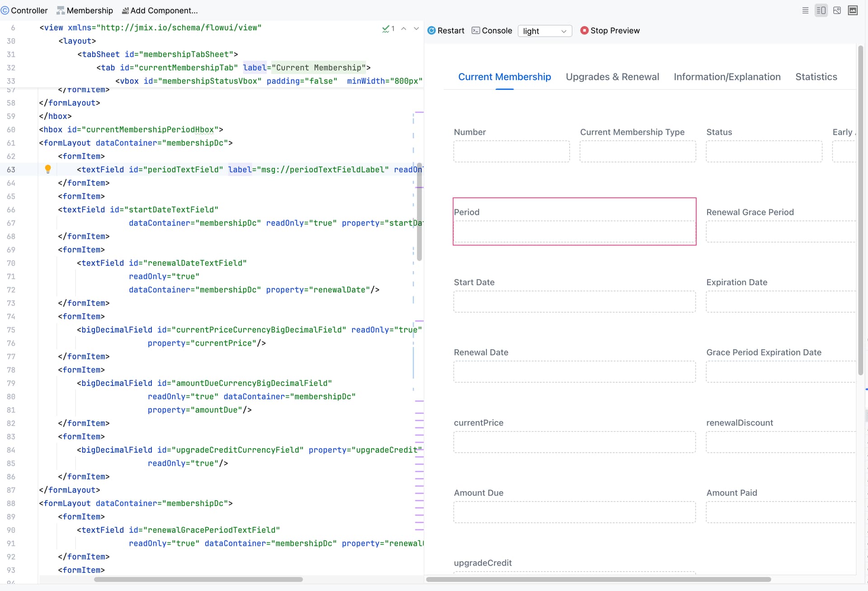
Task: Click the yellow lightbulb intention icon
Action: point(48,169)
